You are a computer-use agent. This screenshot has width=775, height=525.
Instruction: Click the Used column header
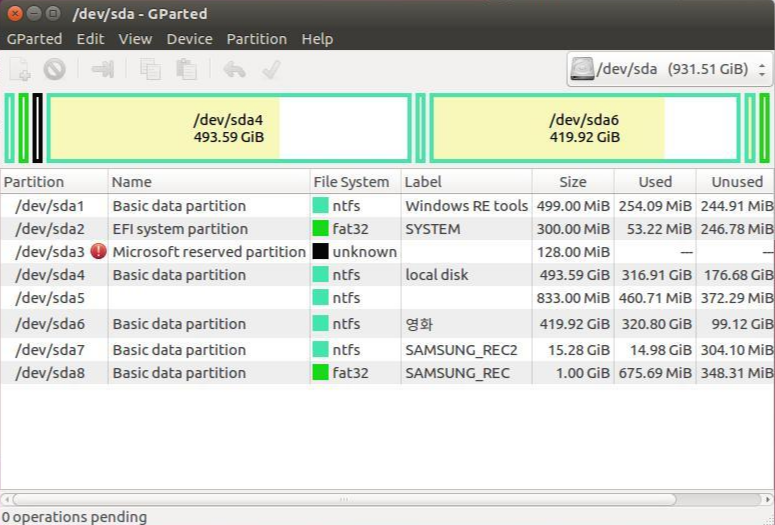(x=655, y=181)
